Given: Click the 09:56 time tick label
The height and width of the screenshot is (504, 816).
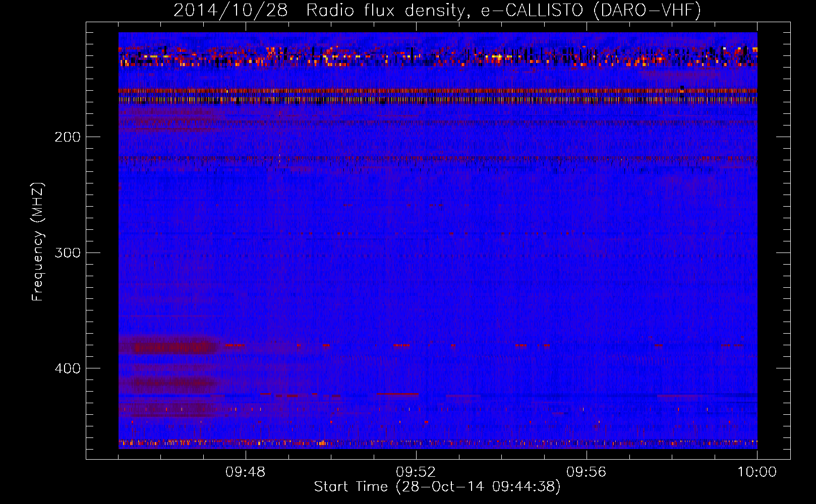Looking at the screenshot, I should (x=586, y=472).
